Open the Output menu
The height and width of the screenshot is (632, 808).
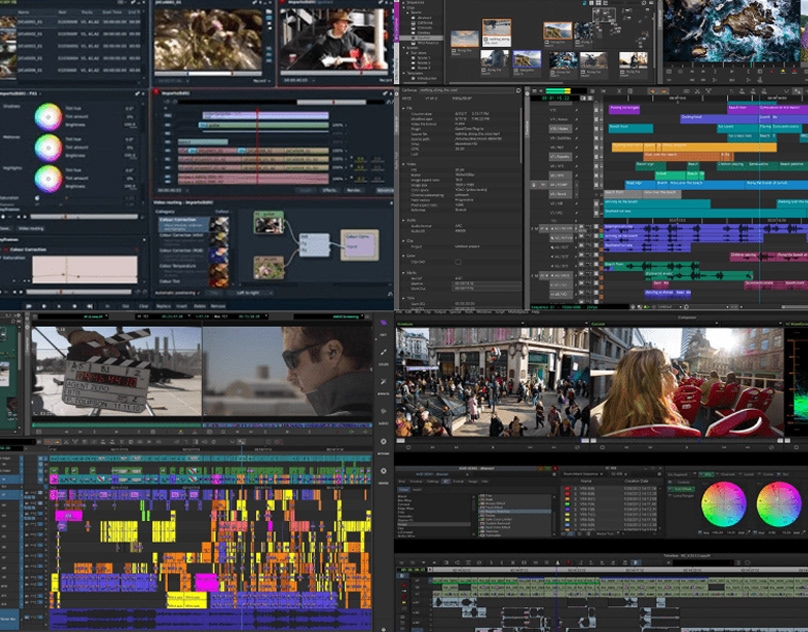440,312
